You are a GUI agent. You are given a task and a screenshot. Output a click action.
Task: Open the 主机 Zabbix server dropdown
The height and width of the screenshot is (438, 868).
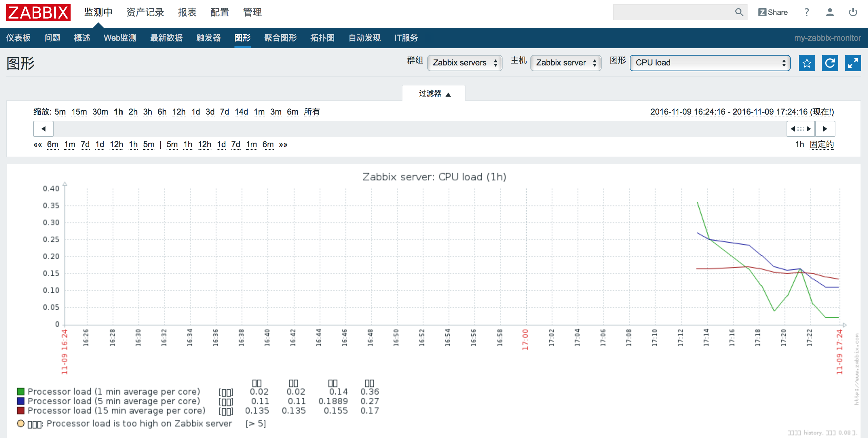pos(566,63)
